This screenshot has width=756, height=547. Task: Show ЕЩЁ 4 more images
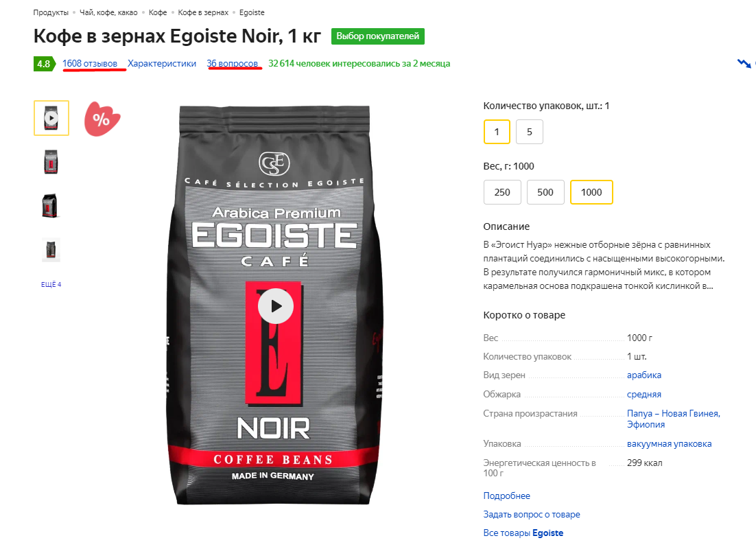tap(51, 284)
